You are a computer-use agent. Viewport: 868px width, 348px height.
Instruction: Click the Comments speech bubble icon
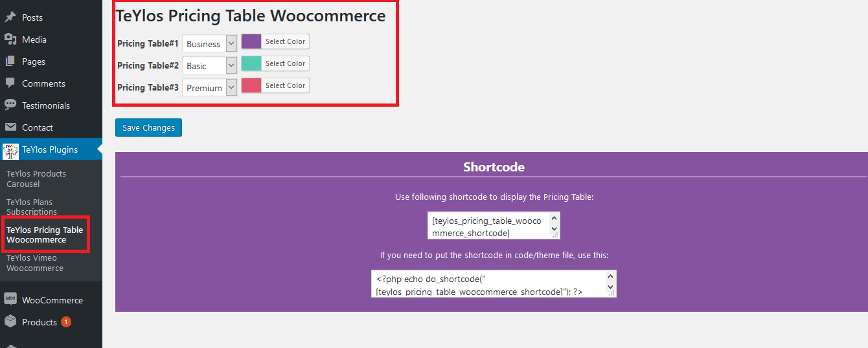(10, 83)
